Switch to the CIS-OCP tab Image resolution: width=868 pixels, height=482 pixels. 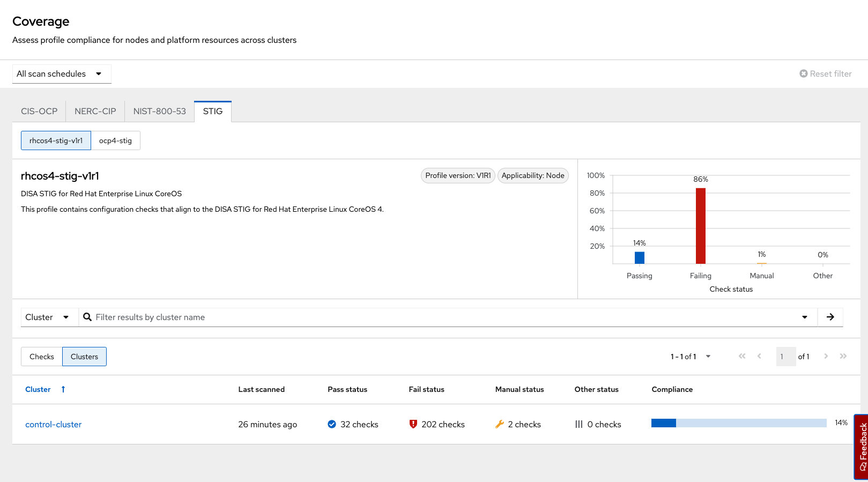pyautogui.click(x=39, y=112)
